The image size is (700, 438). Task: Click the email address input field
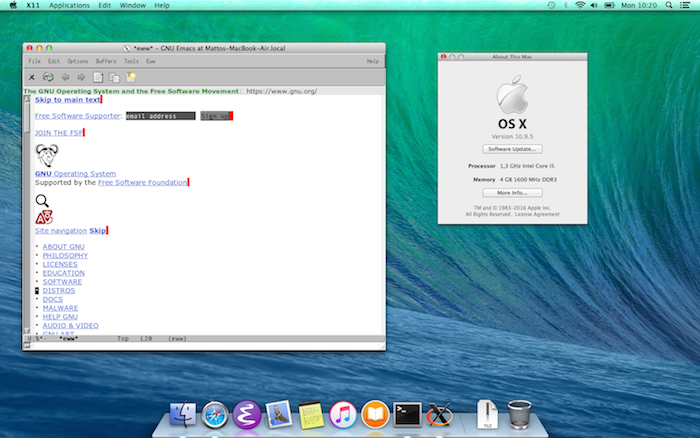pyautogui.click(x=160, y=116)
